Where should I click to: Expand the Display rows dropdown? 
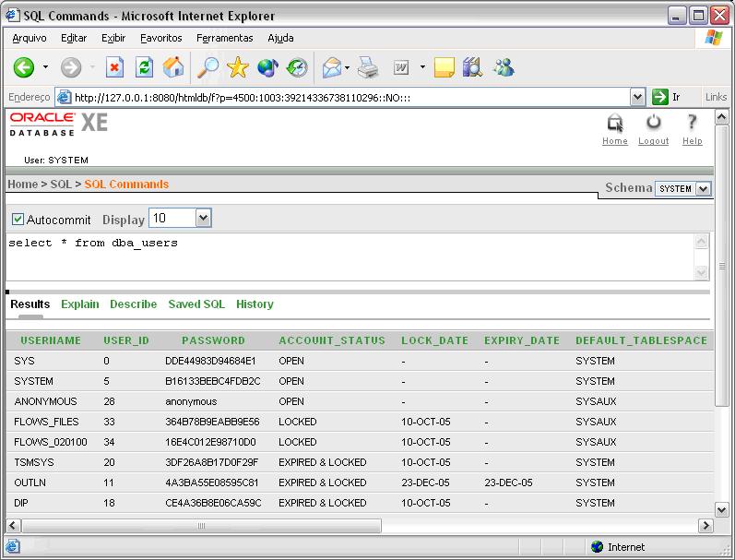click(x=204, y=219)
